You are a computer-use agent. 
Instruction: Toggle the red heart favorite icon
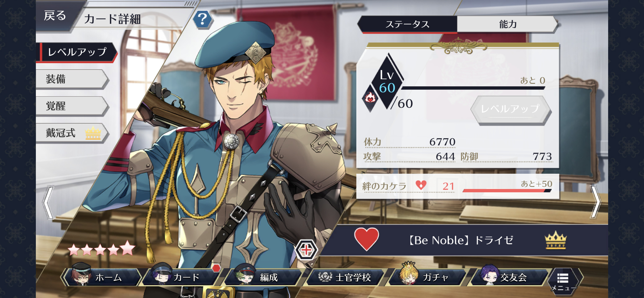(367, 239)
